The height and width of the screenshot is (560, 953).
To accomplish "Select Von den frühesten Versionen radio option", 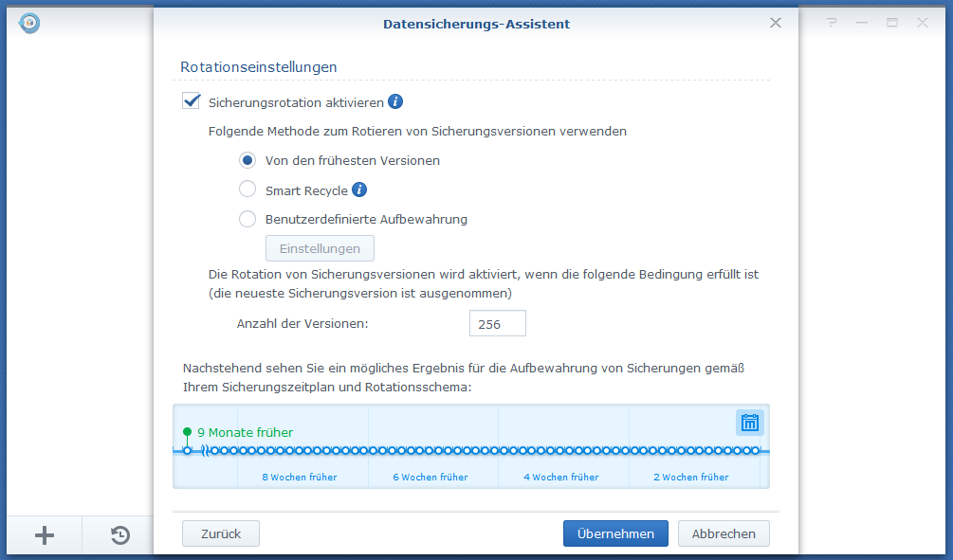I will click(x=247, y=160).
